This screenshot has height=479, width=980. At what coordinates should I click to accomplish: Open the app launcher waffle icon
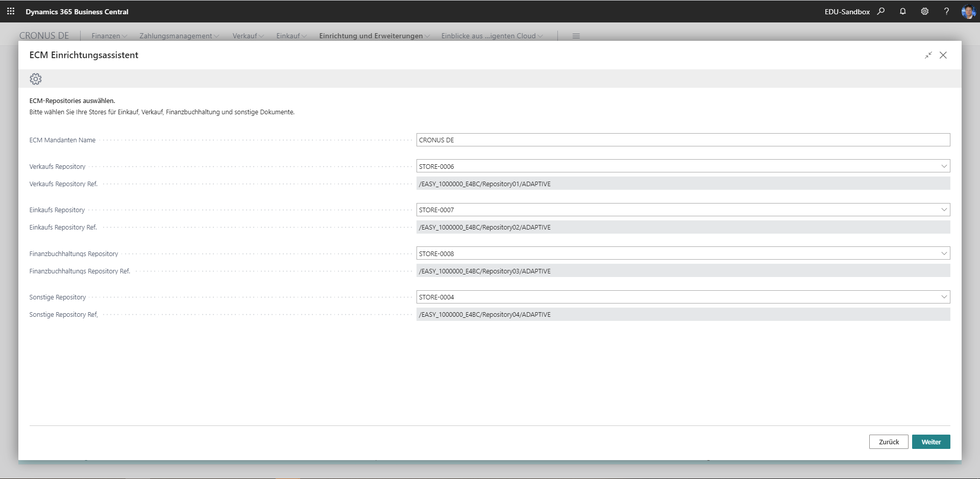(11, 11)
